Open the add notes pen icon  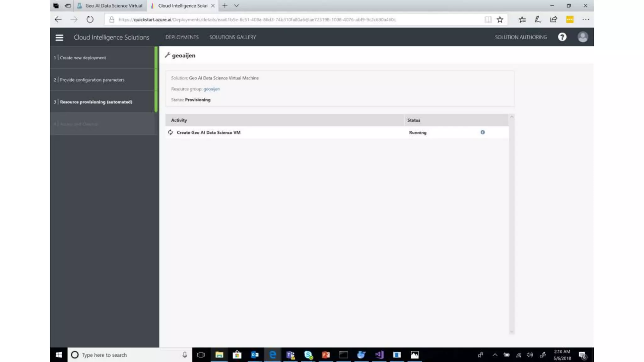coord(537,19)
